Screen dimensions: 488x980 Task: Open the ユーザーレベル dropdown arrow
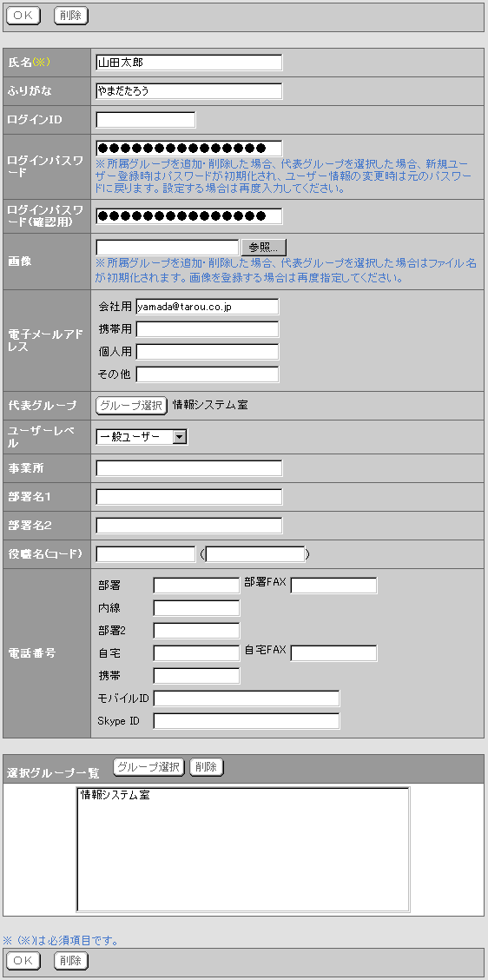180,437
